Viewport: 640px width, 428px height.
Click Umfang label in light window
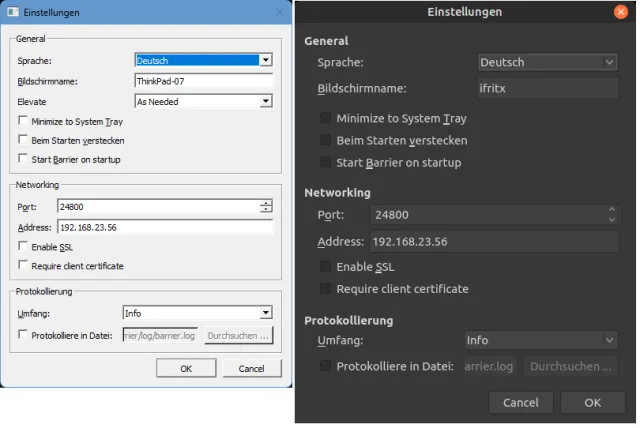[x=33, y=314]
